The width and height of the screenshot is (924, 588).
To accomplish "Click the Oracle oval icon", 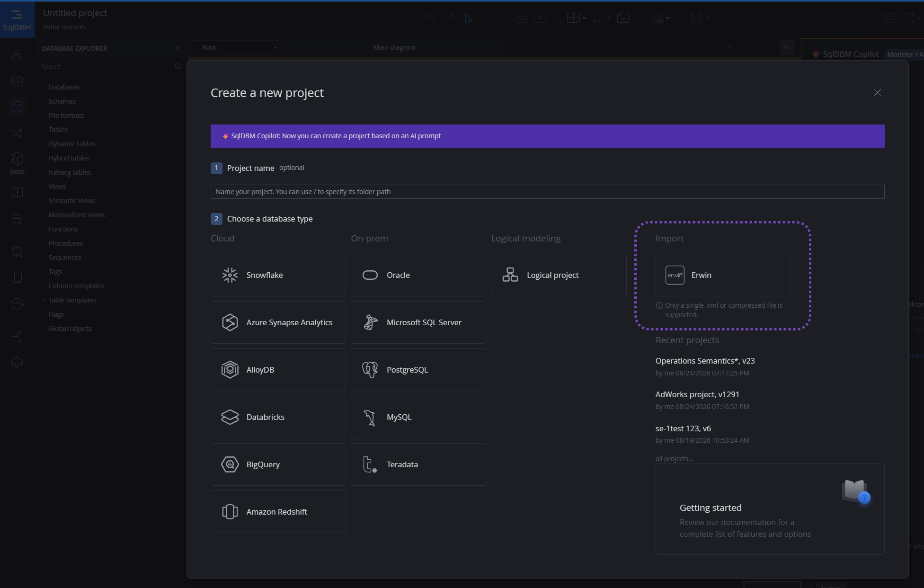I will (370, 275).
